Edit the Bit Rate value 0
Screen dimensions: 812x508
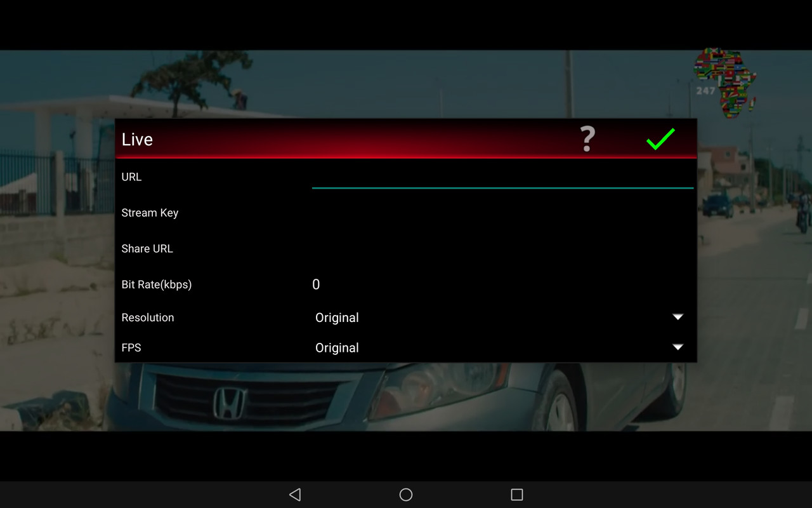tap(502, 284)
